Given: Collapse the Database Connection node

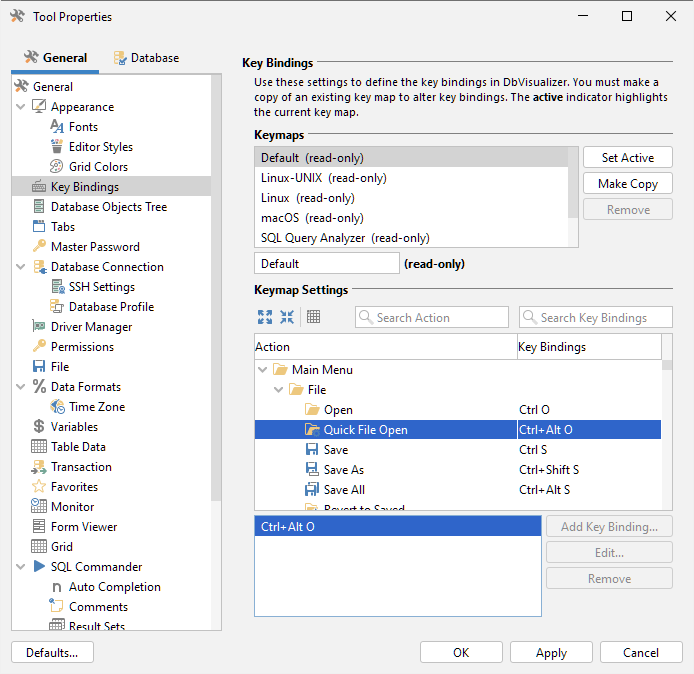Looking at the screenshot, I should [x=21, y=267].
